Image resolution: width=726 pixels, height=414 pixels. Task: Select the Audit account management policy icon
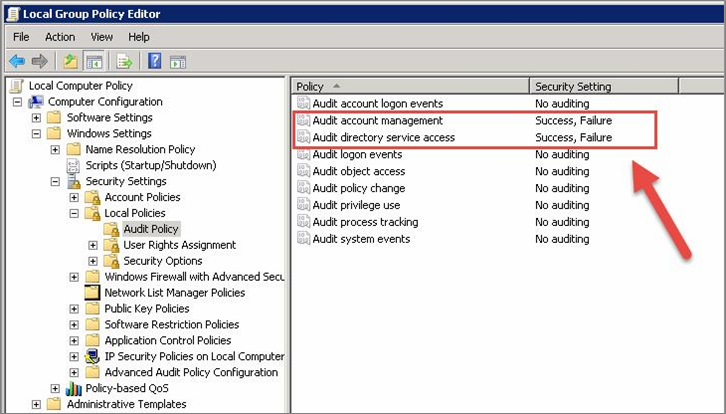pyautogui.click(x=303, y=121)
